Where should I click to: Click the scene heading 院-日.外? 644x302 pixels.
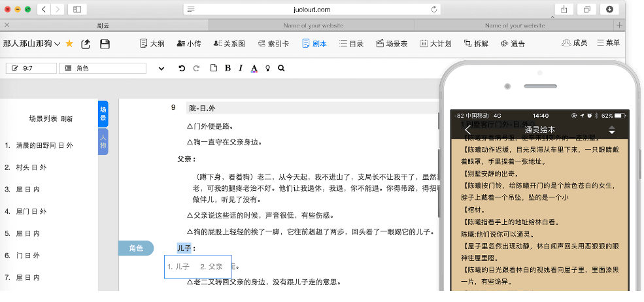(202, 108)
